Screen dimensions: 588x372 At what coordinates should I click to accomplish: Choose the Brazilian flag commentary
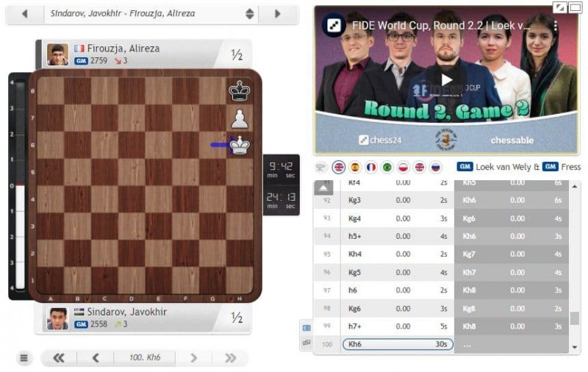tap(387, 167)
